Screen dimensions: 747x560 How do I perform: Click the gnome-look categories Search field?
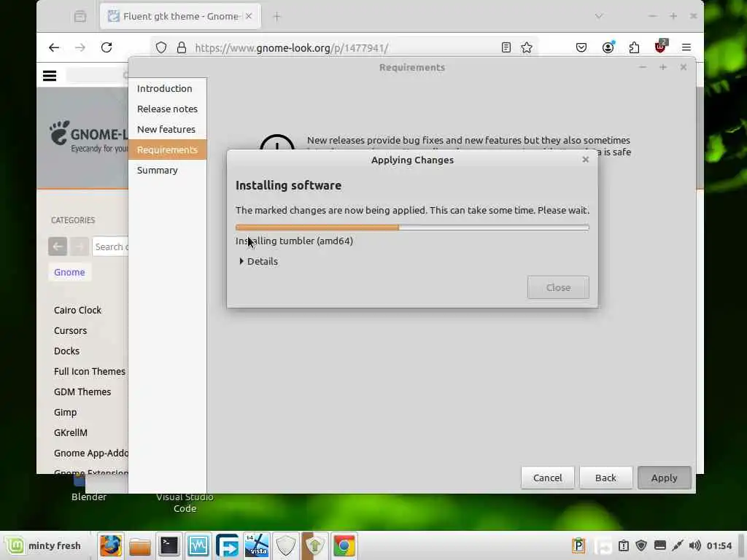click(111, 246)
